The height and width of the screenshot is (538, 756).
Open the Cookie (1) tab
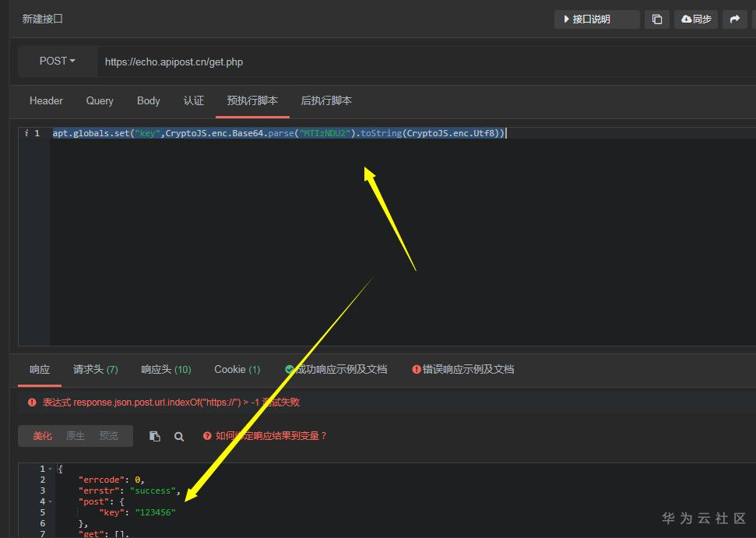[x=237, y=369]
